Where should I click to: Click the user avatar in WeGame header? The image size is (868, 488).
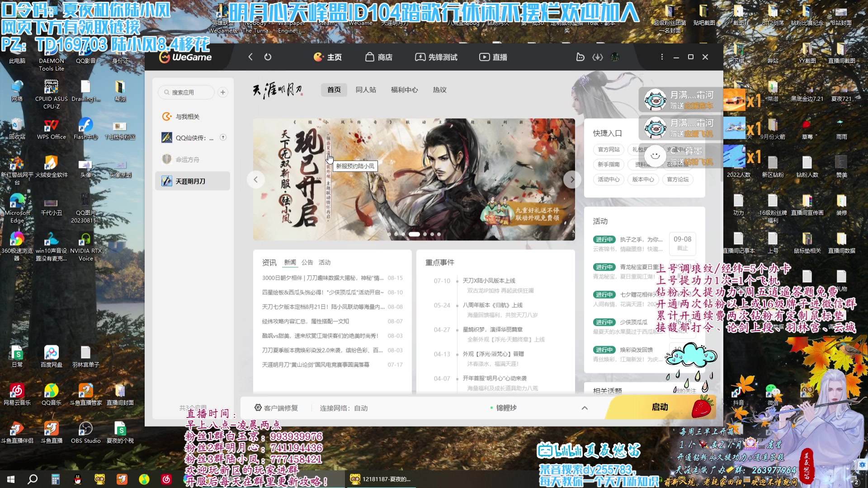point(615,57)
